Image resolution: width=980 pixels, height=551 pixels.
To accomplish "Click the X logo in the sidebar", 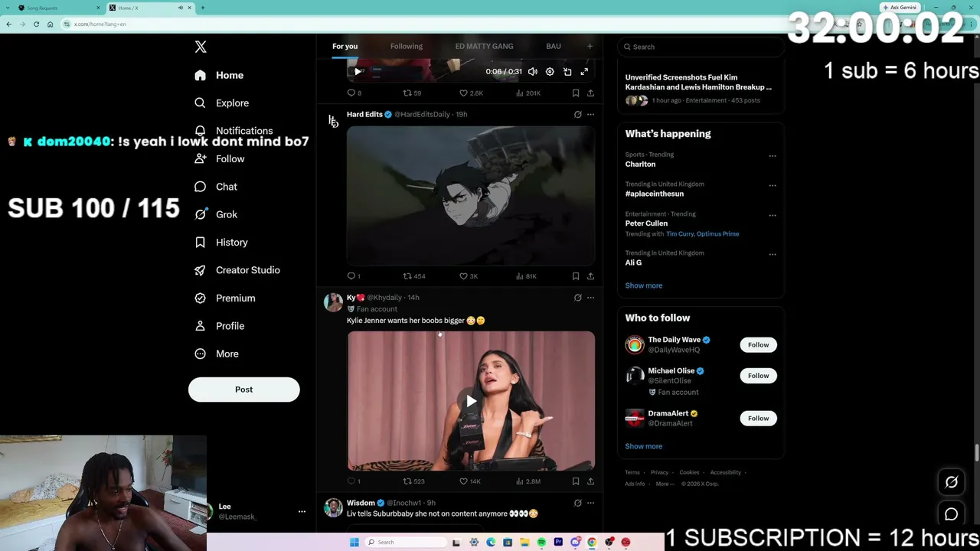I will tap(201, 47).
